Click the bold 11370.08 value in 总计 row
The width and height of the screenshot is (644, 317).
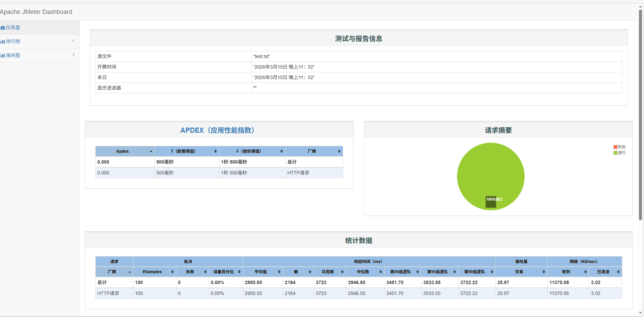click(x=559, y=282)
